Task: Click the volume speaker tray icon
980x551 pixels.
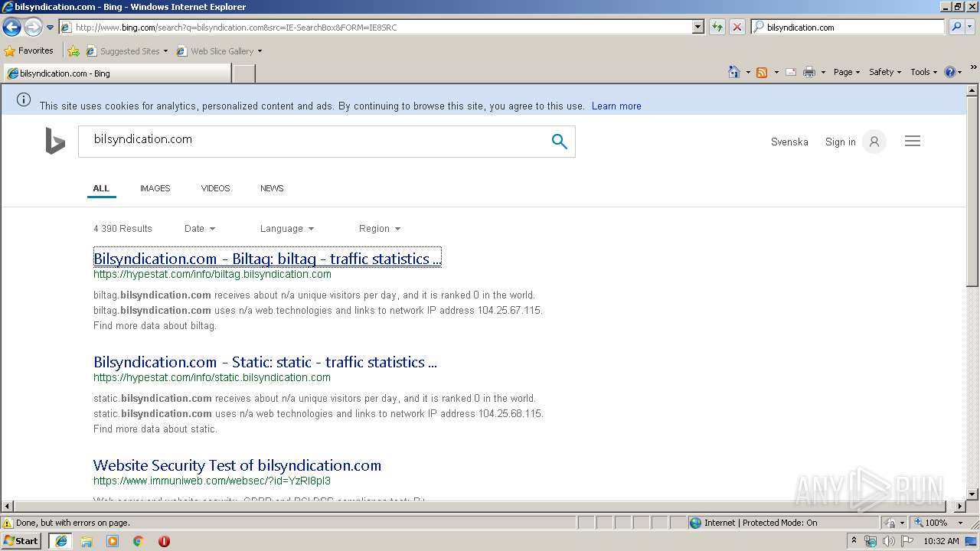Action: [888, 541]
